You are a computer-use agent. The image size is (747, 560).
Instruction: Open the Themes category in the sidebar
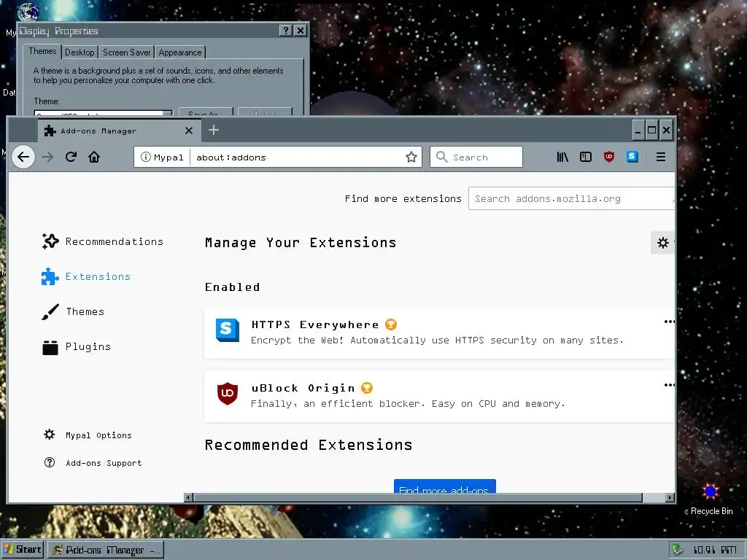[x=73, y=312]
